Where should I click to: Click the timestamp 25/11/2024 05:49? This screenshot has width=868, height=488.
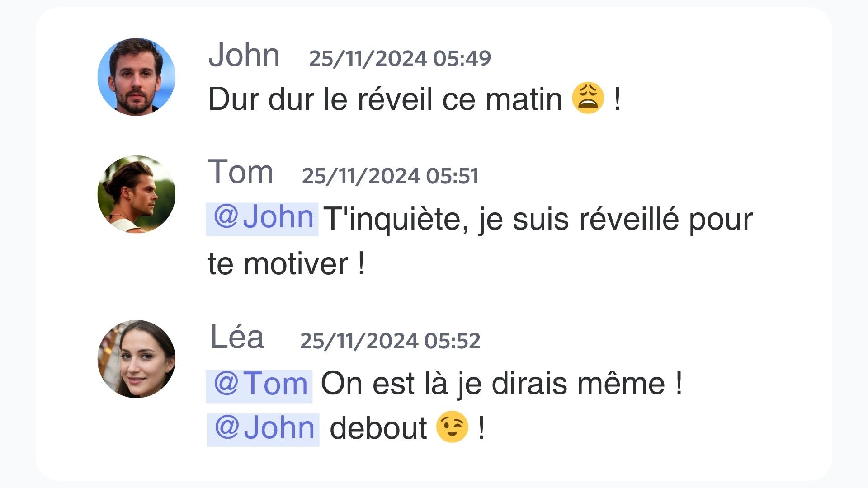point(400,58)
